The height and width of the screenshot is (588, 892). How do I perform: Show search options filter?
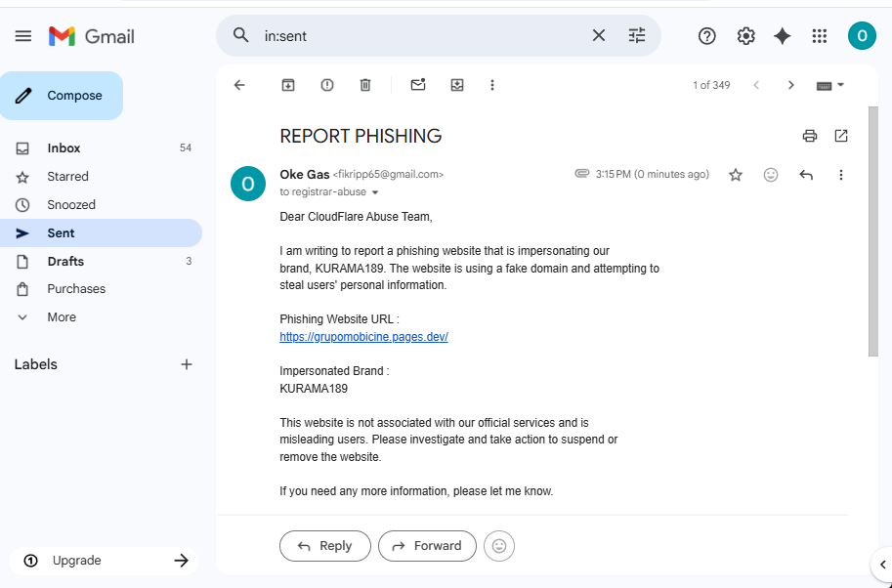637,36
